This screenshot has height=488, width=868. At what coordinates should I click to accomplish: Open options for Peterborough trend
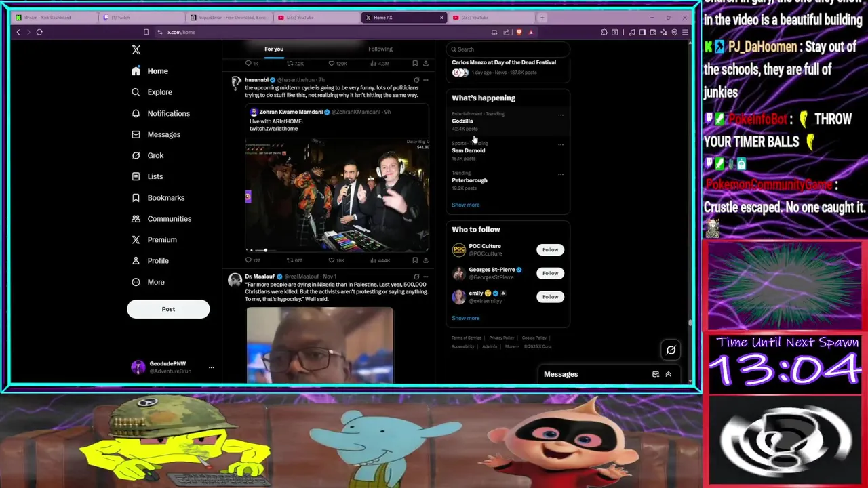[x=561, y=175]
